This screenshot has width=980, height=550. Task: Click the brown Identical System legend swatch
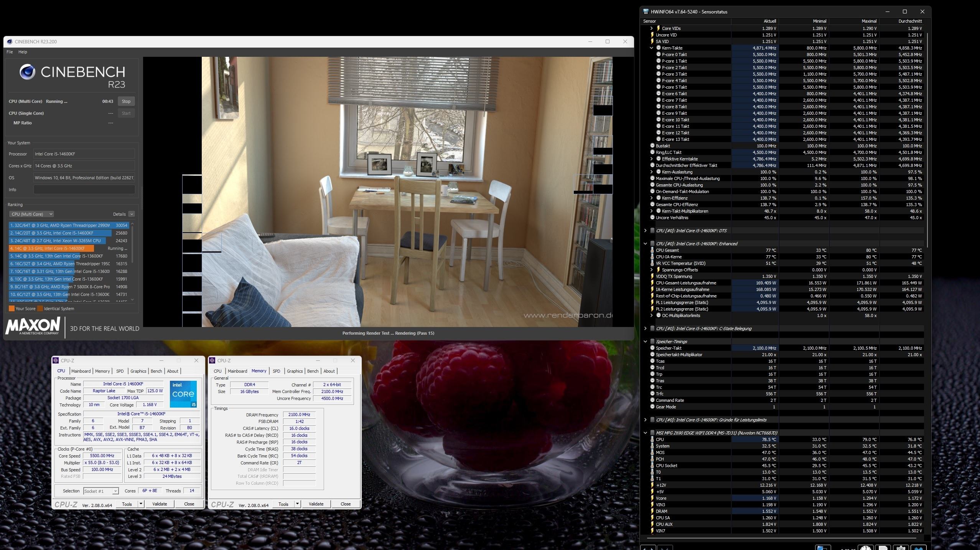40,309
